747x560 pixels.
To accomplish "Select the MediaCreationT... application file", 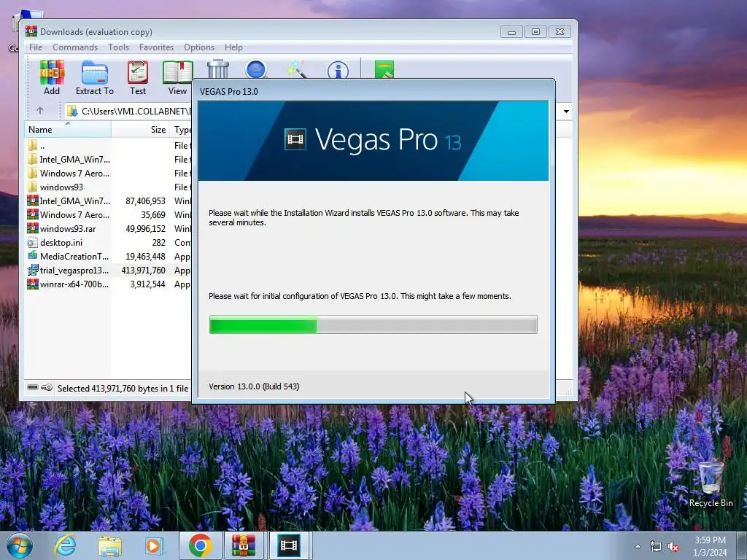I will [x=108, y=256].
